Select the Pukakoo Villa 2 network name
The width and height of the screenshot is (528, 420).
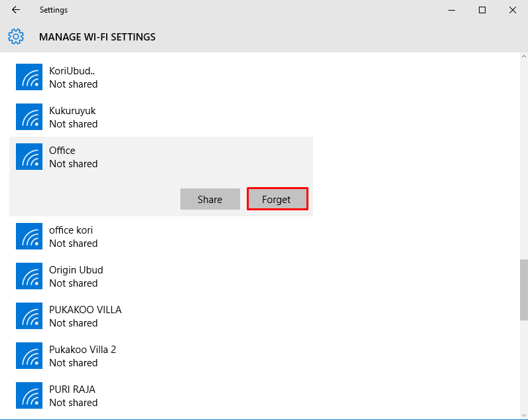(x=82, y=349)
